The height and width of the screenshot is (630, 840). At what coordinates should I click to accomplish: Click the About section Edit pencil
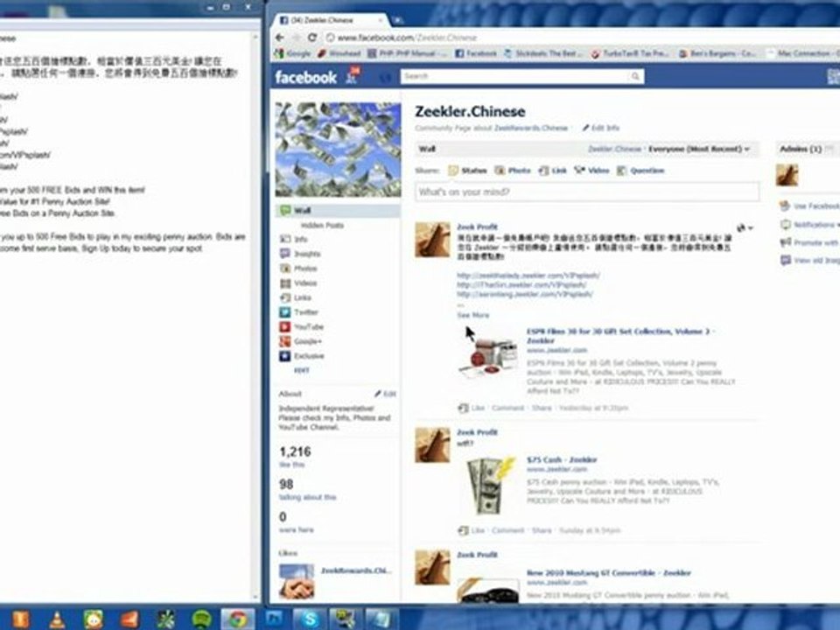tap(385, 394)
